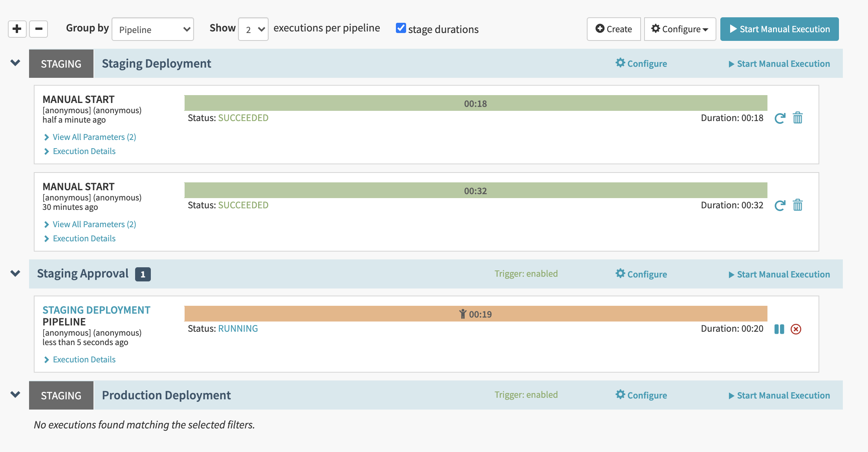Zoom out with the minus icon
Image resolution: width=868 pixels, height=452 pixels.
click(38, 29)
